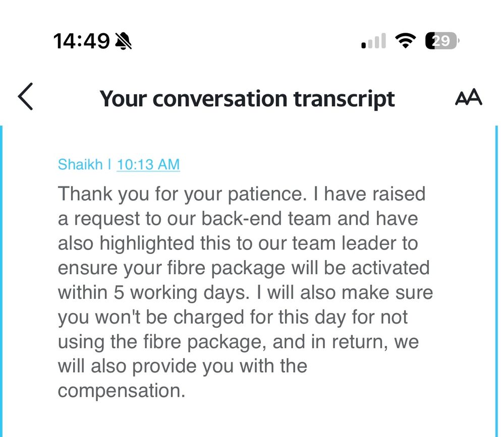The image size is (504, 437).
Task: Click the back-end team text
Action: 248,219
